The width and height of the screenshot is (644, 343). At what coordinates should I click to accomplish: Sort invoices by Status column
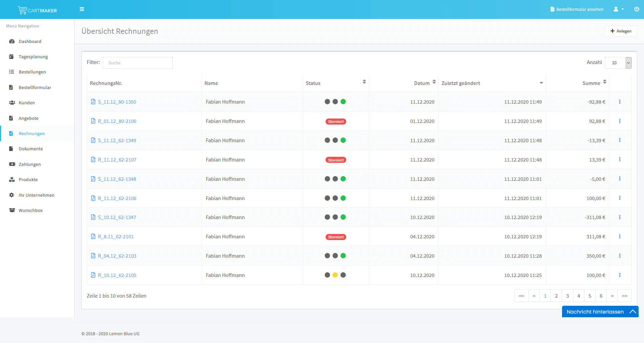(364, 82)
